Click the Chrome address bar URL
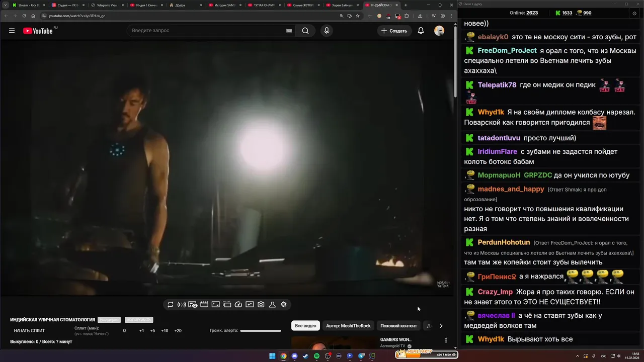The image size is (644, 362). tap(76, 16)
